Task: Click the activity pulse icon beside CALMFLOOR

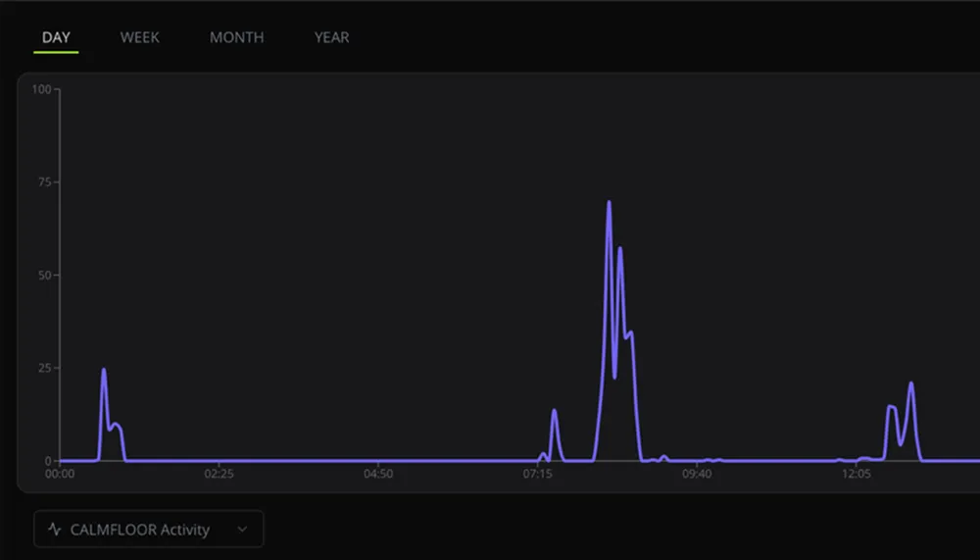Action: [x=55, y=530]
